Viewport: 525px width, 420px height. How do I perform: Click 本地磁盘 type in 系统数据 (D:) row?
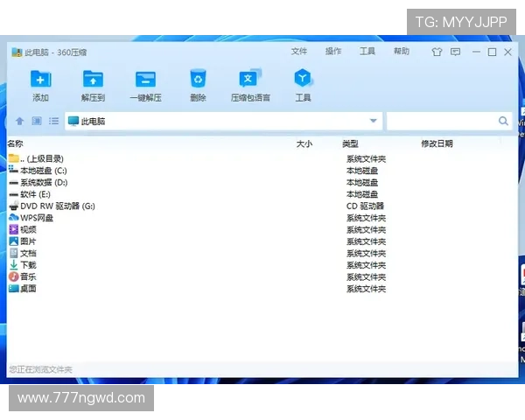pyautogui.click(x=362, y=183)
